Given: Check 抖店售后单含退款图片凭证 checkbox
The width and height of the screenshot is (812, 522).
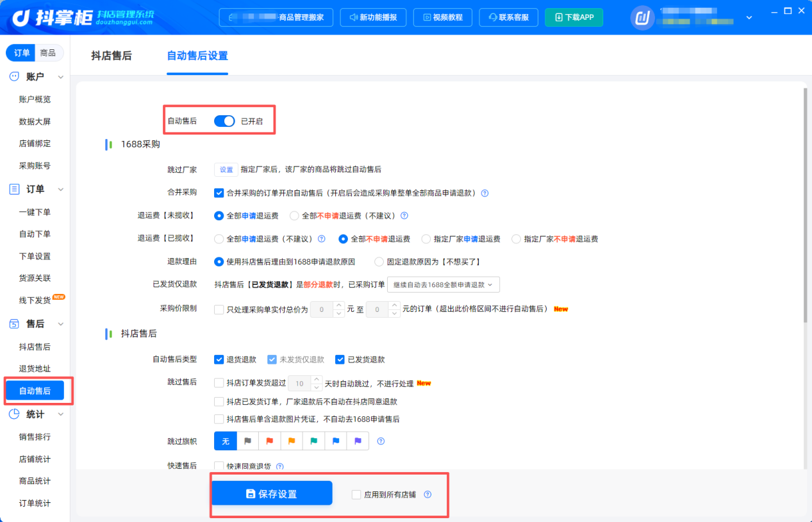Looking at the screenshot, I should tap(219, 419).
